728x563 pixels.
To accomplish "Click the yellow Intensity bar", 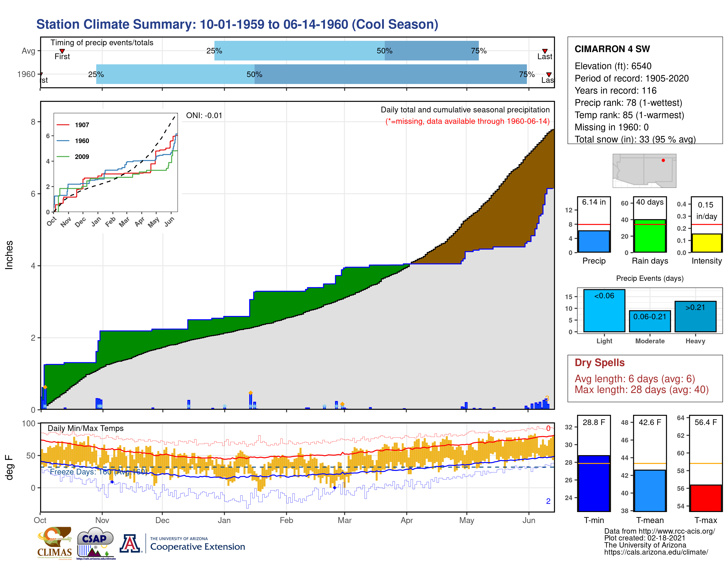I will [706, 243].
